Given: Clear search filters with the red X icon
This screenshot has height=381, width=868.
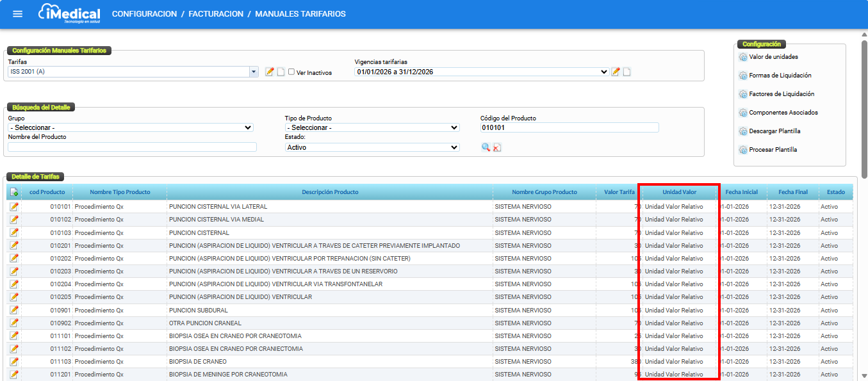Looking at the screenshot, I should click(497, 147).
